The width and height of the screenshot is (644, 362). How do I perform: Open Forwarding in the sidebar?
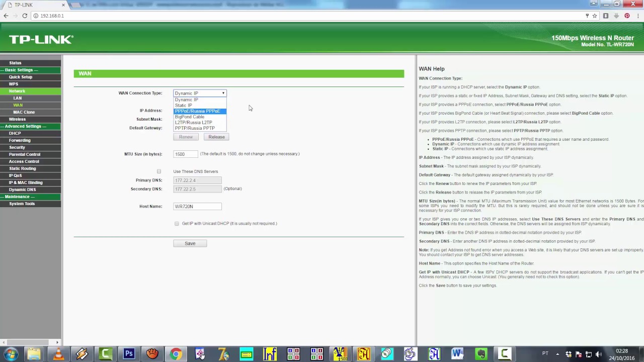click(x=20, y=140)
